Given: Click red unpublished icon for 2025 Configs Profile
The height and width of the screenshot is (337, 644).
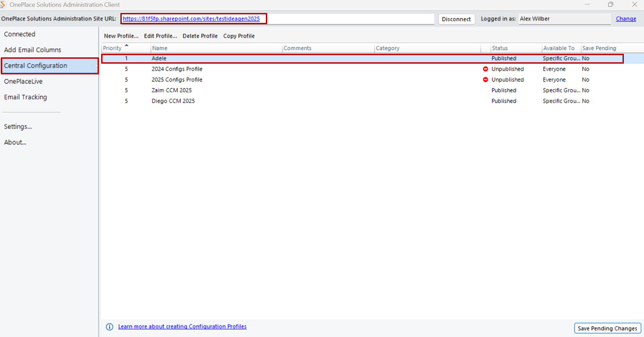Looking at the screenshot, I should [485, 80].
